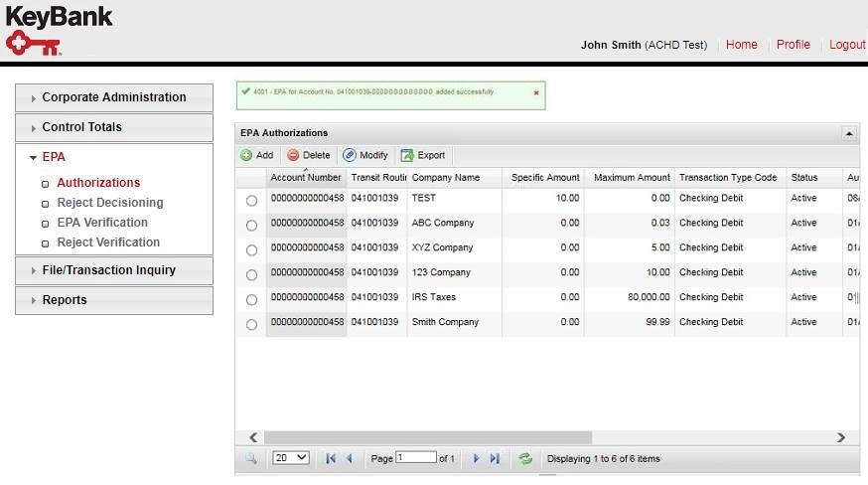The height and width of the screenshot is (485, 868).
Task: Click horizontal scrollbar right arrow
Action: (841, 437)
